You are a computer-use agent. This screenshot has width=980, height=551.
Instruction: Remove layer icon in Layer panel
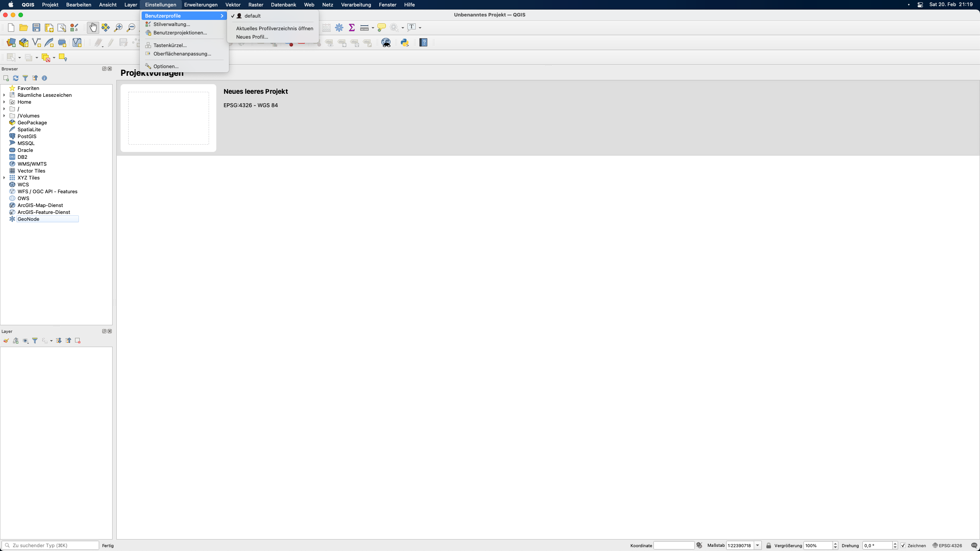pyautogui.click(x=78, y=341)
